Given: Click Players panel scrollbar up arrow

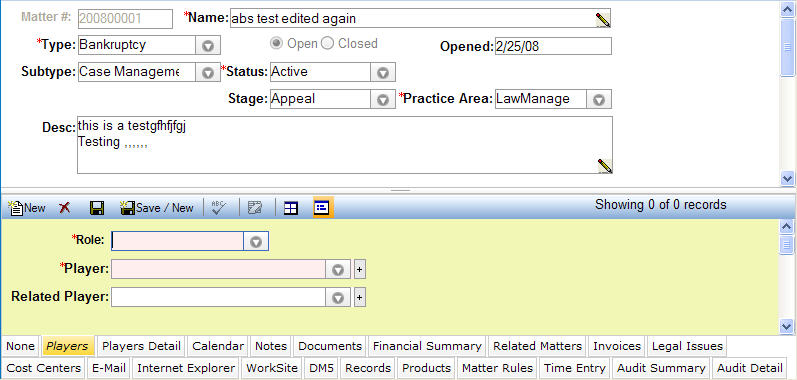Looking at the screenshot, I should click(x=786, y=226).
